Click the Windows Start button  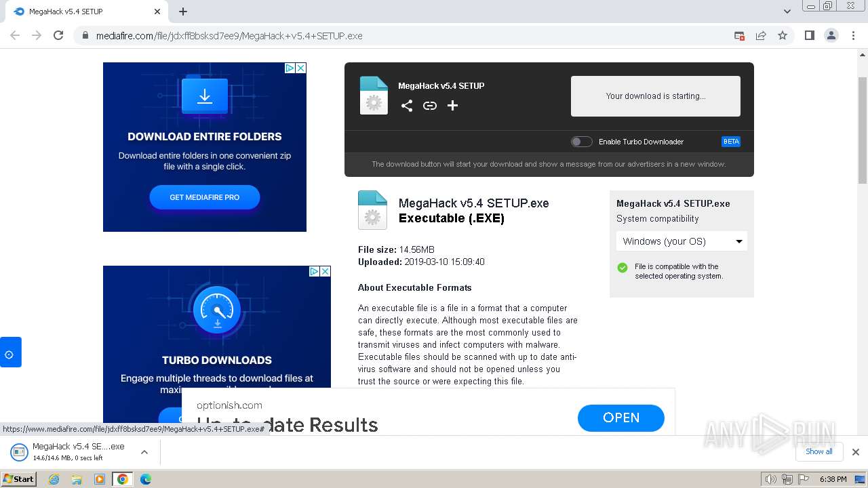point(18,479)
